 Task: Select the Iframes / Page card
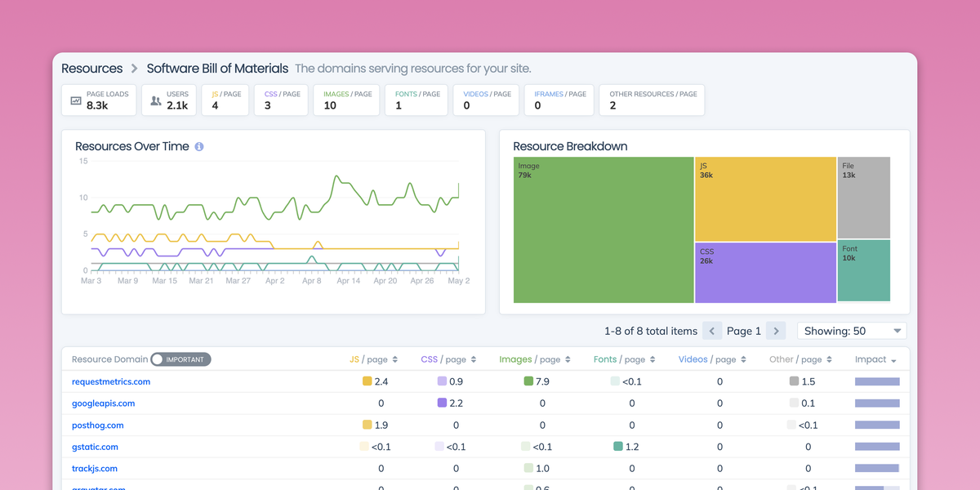(x=559, y=100)
